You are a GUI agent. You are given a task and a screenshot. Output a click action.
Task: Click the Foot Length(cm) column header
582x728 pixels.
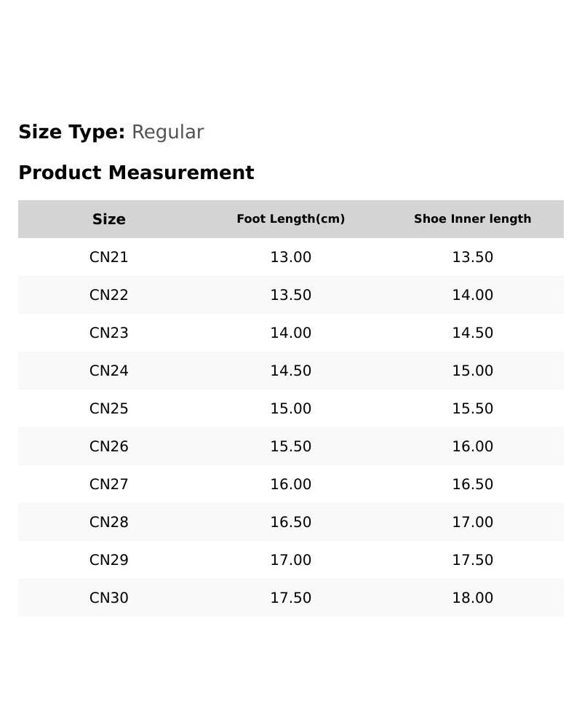pos(291,219)
